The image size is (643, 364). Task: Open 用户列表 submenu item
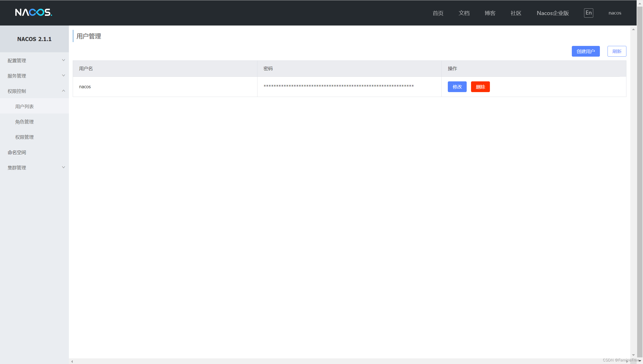click(x=24, y=107)
